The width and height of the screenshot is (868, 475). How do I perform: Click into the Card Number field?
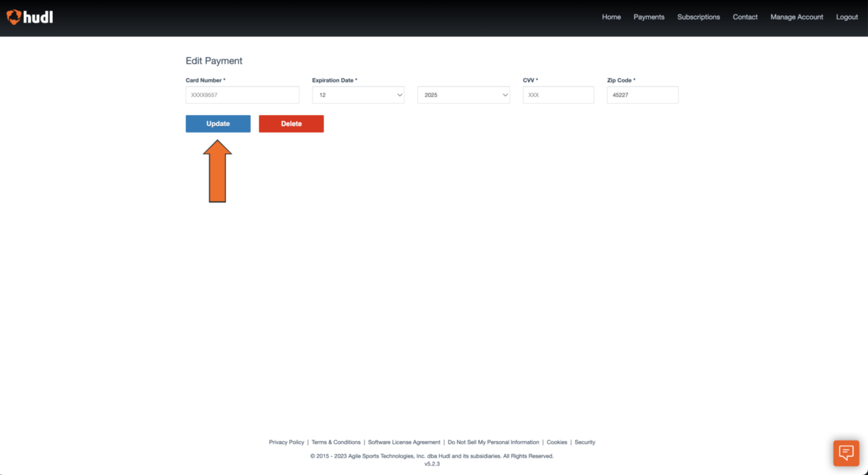click(242, 94)
